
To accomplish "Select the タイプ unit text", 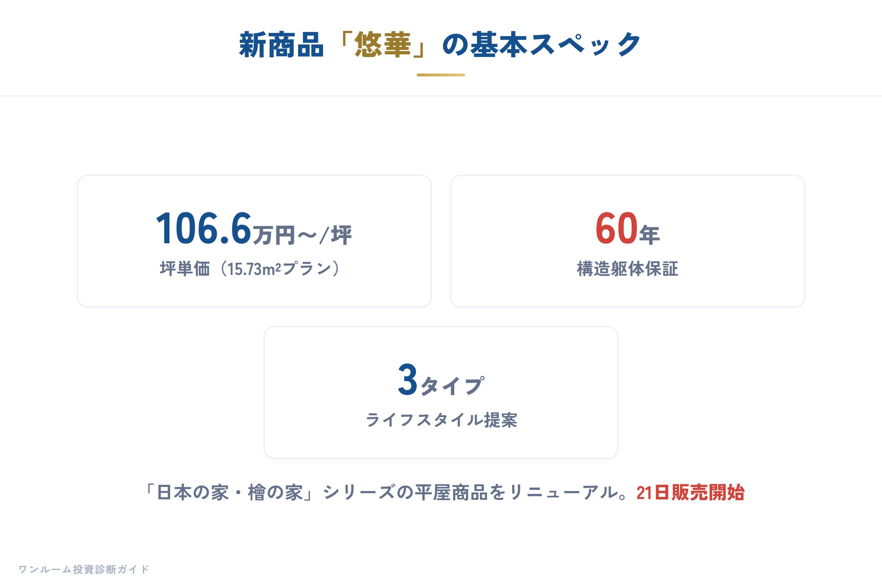I will point(453,386).
